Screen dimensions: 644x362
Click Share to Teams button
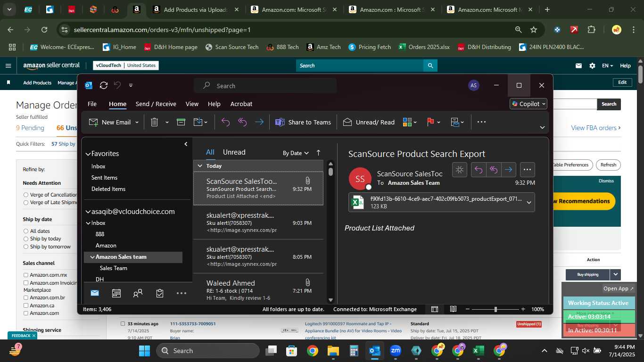(303, 122)
